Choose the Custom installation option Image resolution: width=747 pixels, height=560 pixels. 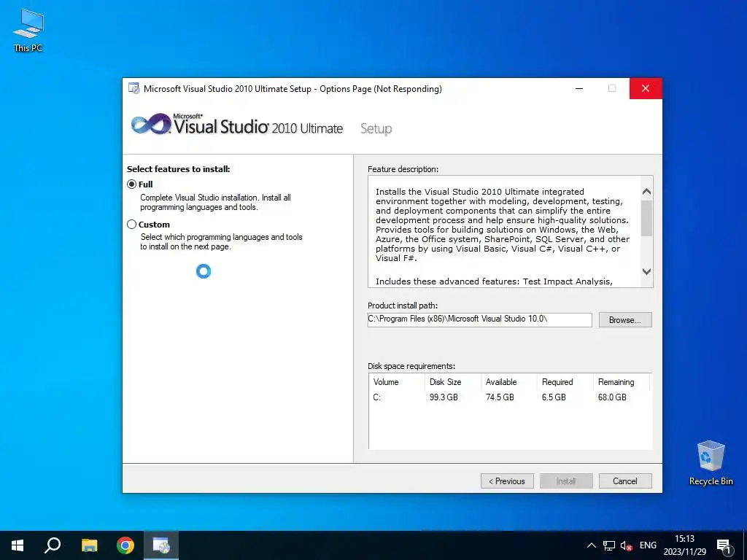tap(132, 225)
